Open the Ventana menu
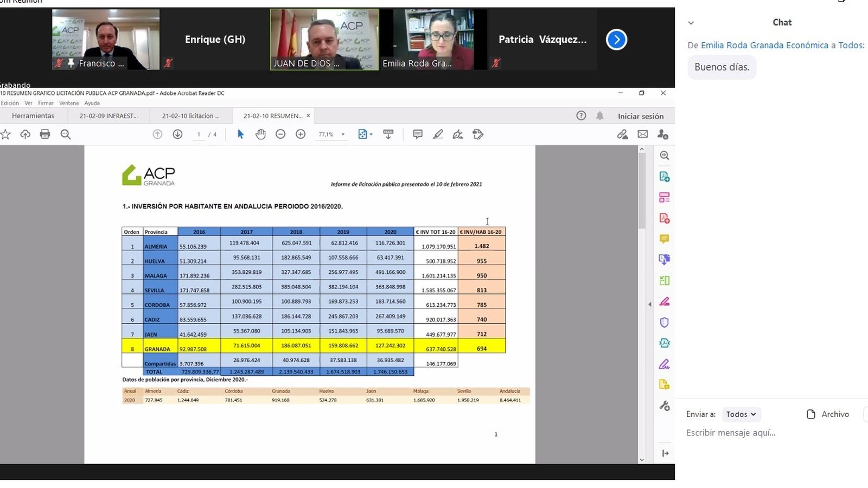The width and height of the screenshot is (868, 488). pos(69,103)
